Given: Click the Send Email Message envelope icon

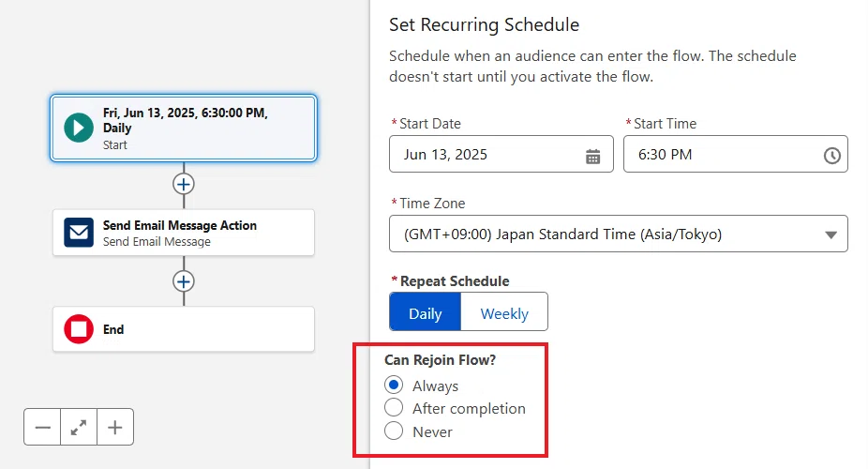Looking at the screenshot, I should tap(79, 232).
